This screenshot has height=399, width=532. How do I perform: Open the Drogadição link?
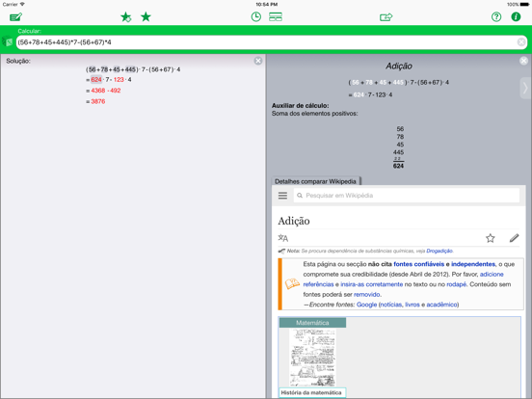439,252
